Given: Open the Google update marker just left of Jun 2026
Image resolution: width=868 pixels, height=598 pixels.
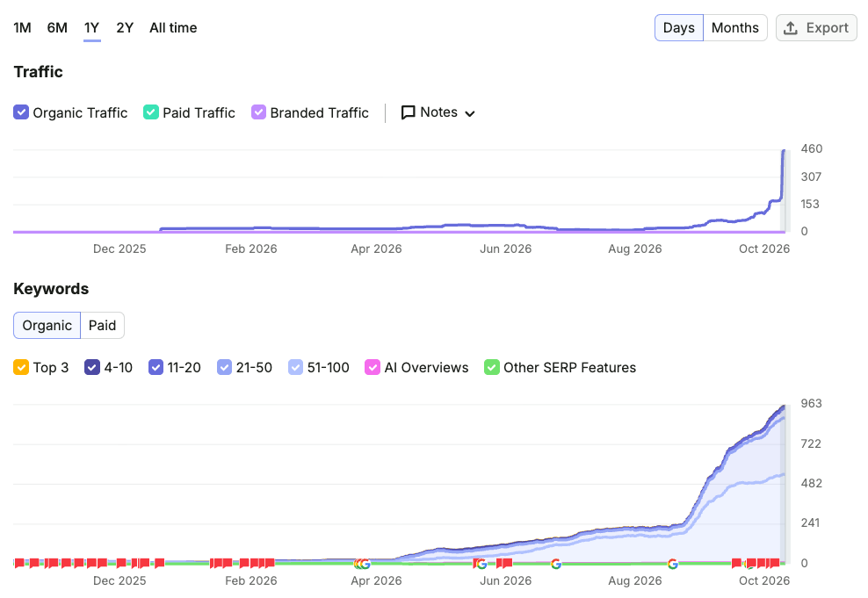Looking at the screenshot, I should (x=481, y=564).
